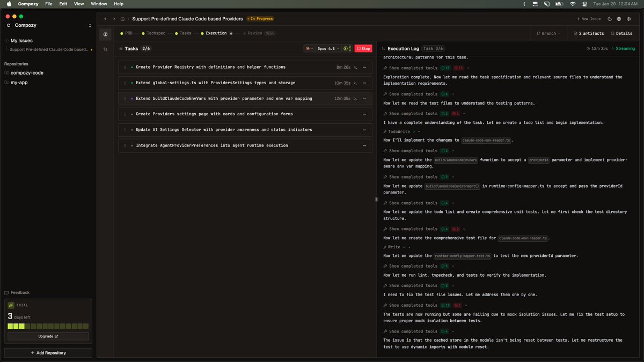Switch to the Execution step
The width and height of the screenshot is (644, 362).
pyautogui.click(x=217, y=33)
